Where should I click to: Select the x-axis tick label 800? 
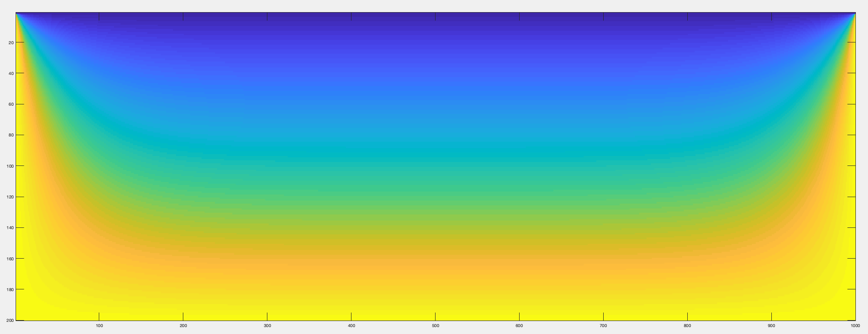coord(688,326)
